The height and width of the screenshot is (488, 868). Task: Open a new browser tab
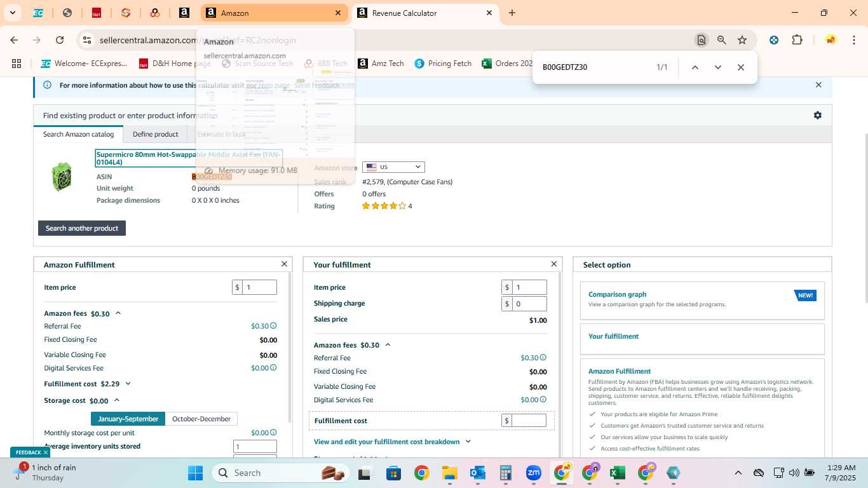click(512, 13)
